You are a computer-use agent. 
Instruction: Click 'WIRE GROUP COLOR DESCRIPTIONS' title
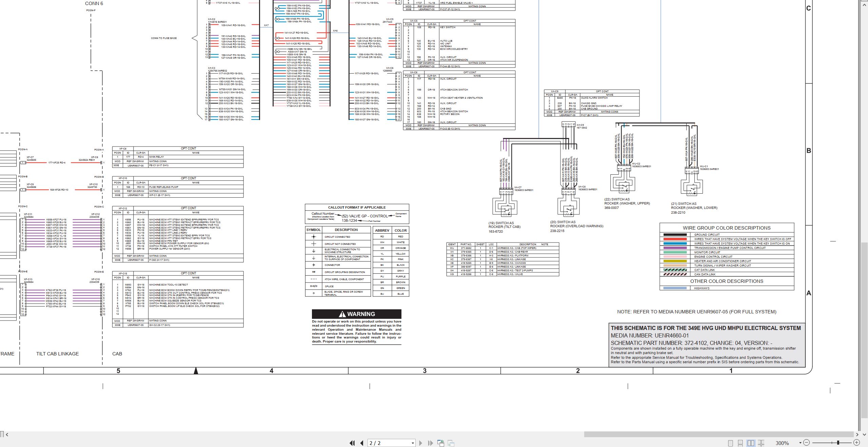[x=727, y=228]
